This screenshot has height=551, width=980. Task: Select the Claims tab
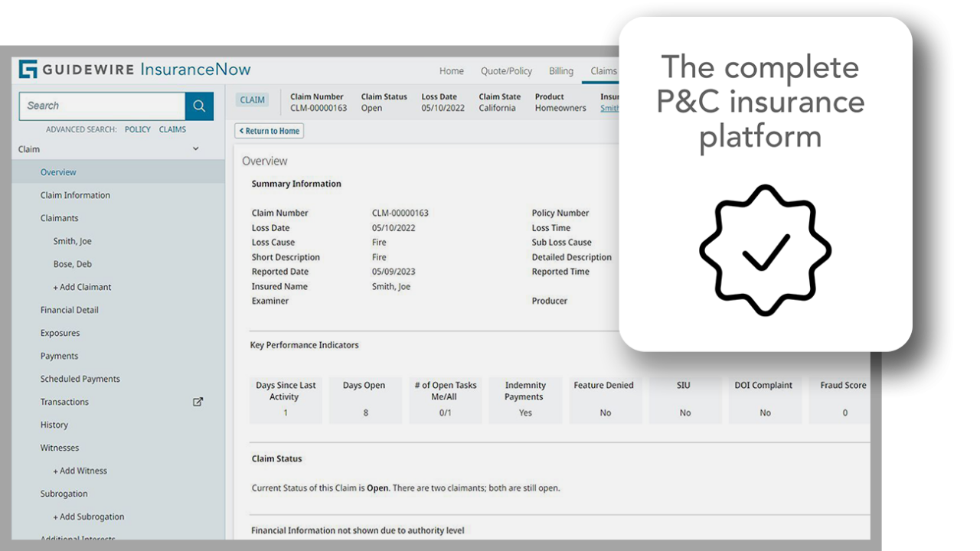click(x=603, y=71)
